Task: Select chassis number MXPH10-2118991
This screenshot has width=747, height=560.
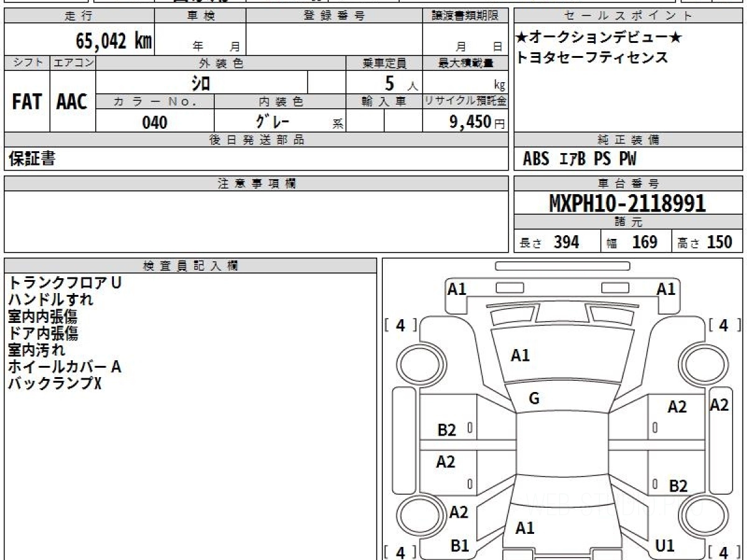Action: [627, 203]
